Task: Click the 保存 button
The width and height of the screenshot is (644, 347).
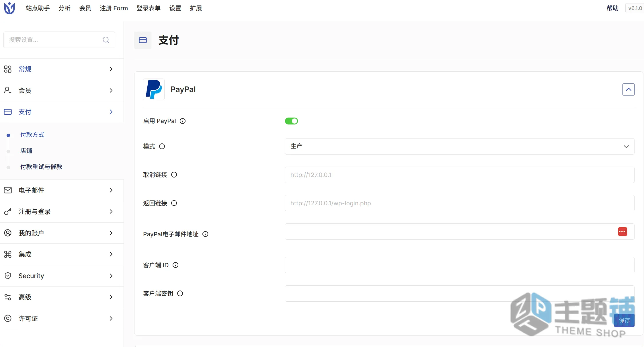Action: pyautogui.click(x=624, y=320)
